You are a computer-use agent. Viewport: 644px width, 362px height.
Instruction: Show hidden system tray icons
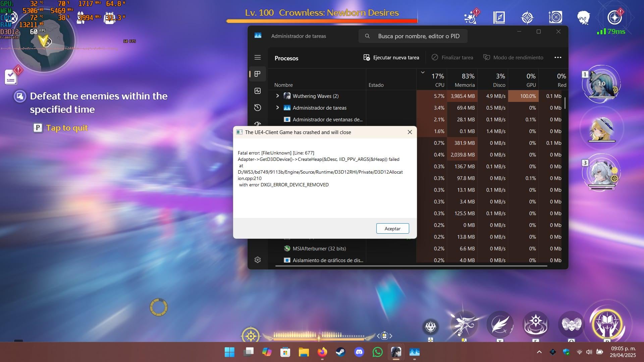click(539, 352)
